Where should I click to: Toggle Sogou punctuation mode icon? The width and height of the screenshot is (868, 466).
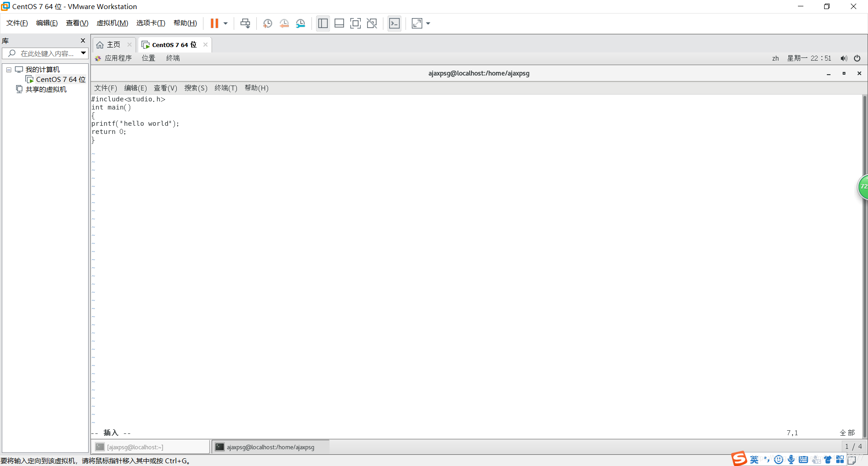[x=767, y=460]
